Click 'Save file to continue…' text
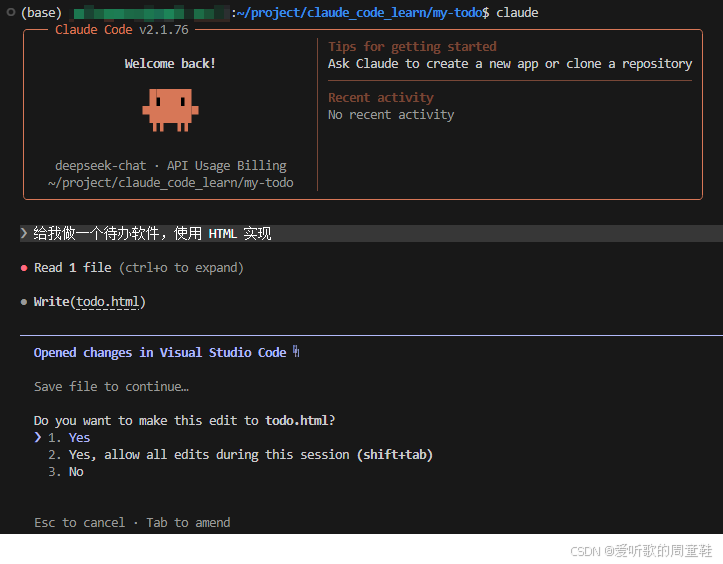This screenshot has height=564, width=723. [x=111, y=386]
